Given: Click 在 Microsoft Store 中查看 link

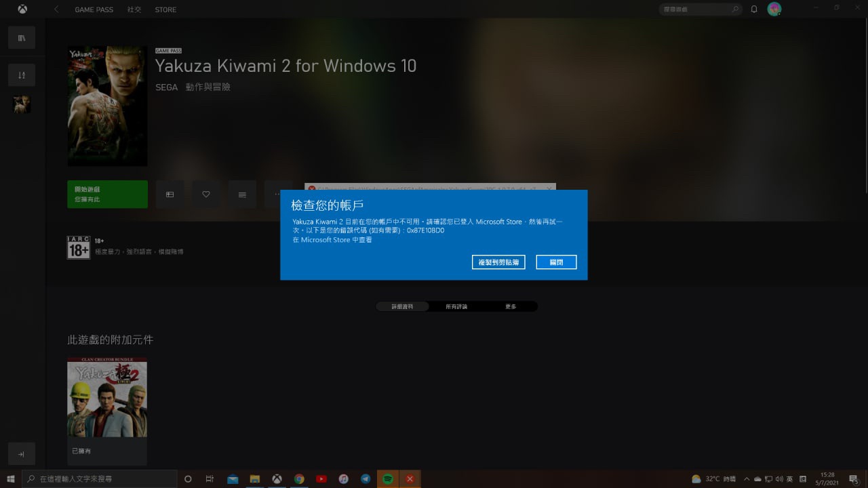Looking at the screenshot, I should 332,240.
